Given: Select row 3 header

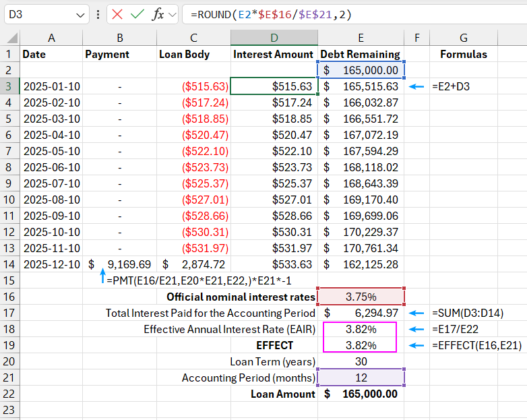Looking at the screenshot, I should 9,86.
